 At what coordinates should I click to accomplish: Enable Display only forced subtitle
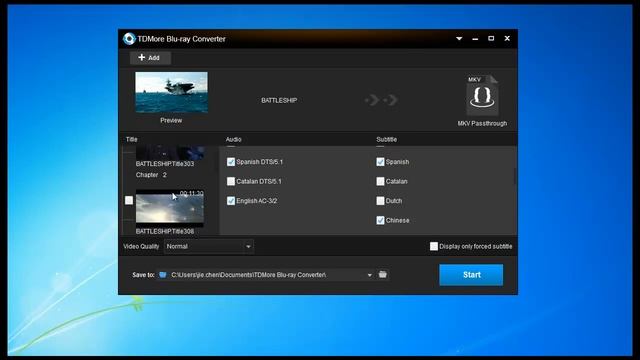(434, 246)
